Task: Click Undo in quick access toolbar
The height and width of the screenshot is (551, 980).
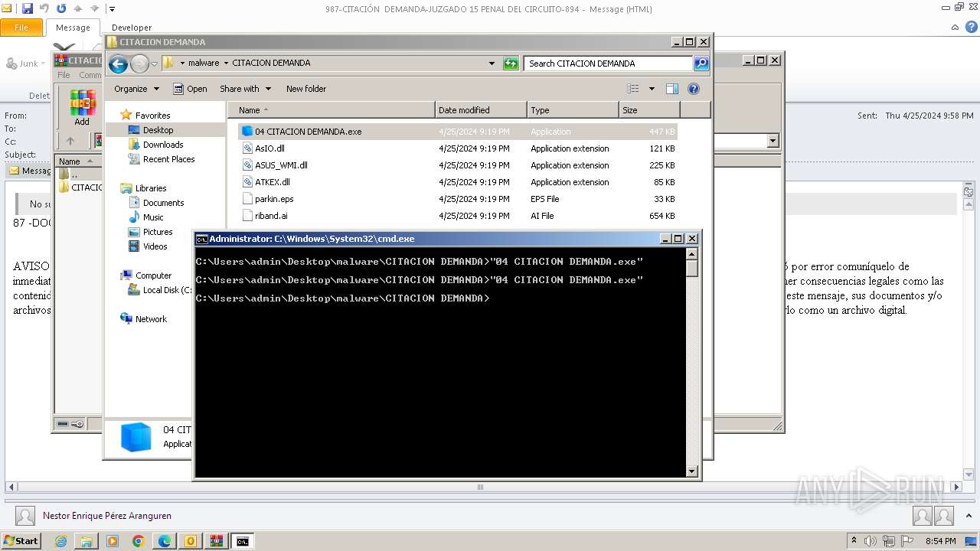Action: pos(44,8)
